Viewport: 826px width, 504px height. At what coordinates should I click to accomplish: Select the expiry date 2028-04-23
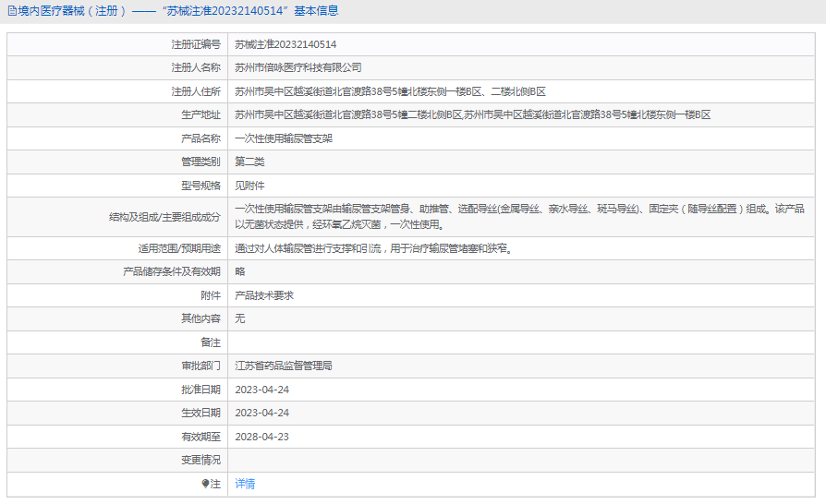261,436
